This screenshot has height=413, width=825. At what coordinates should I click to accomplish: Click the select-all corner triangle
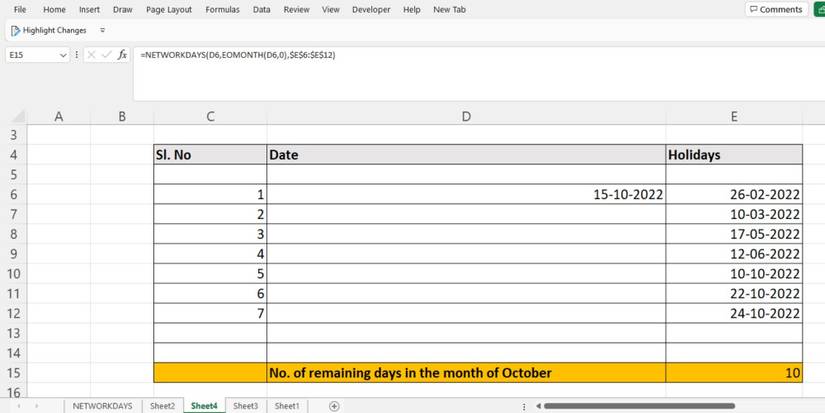pos(18,116)
